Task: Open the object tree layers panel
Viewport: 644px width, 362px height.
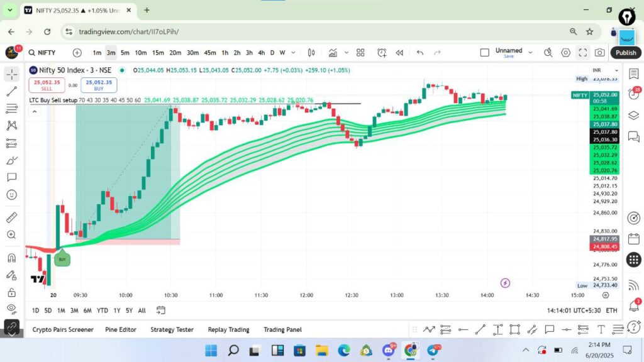Action: [x=634, y=116]
